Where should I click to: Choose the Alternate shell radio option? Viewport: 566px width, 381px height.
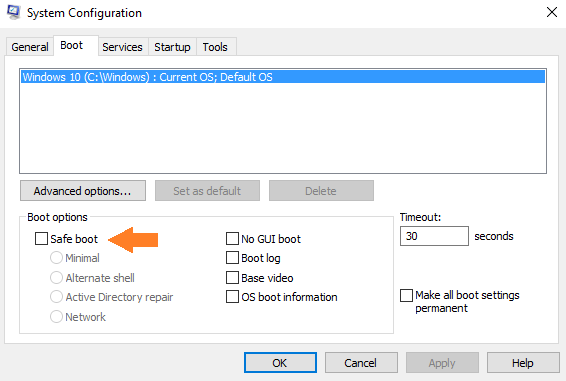click(x=56, y=278)
